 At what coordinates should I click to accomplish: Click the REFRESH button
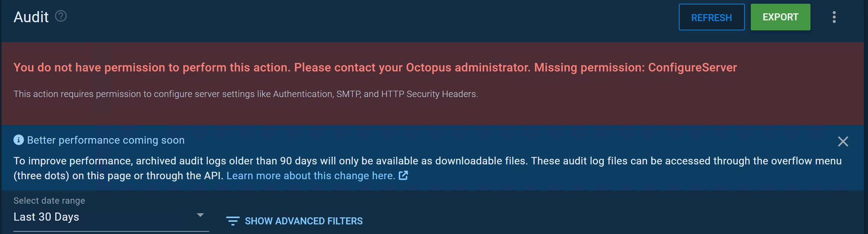[x=711, y=17]
